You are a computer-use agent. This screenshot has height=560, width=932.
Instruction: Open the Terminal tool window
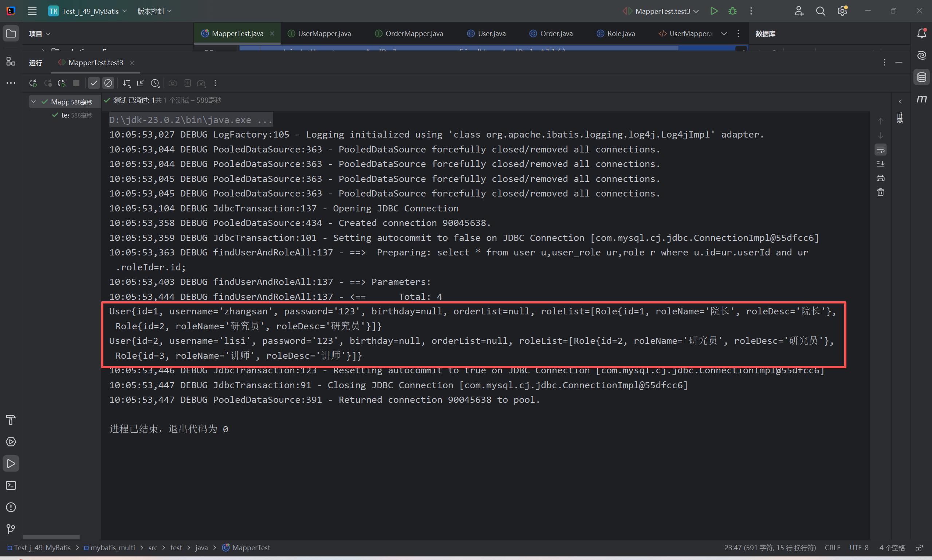[11, 485]
